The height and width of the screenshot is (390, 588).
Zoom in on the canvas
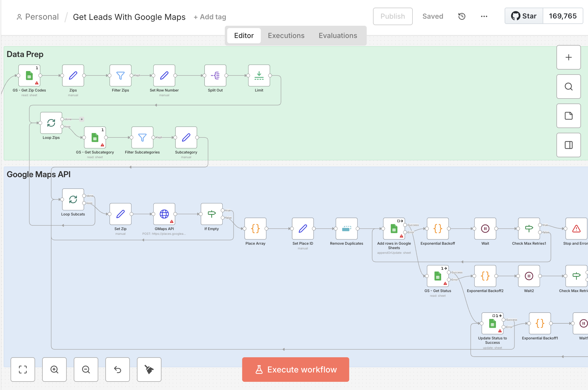pos(54,370)
